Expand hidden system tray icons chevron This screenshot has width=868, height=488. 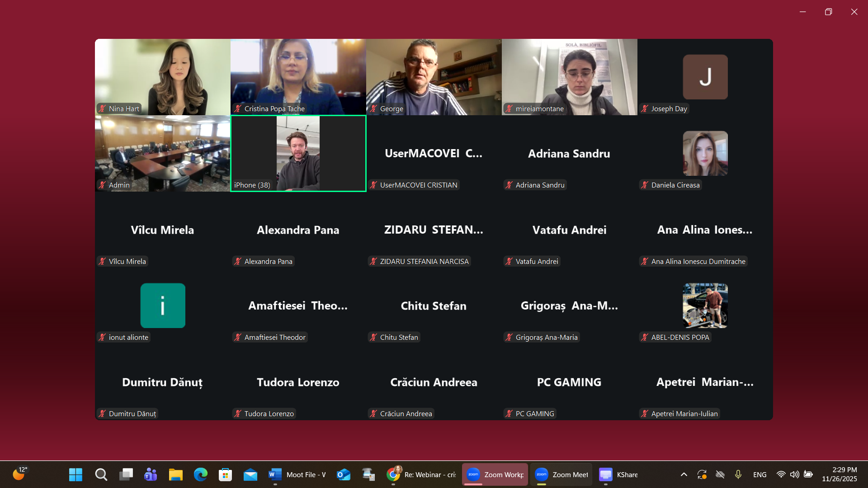pos(684,474)
